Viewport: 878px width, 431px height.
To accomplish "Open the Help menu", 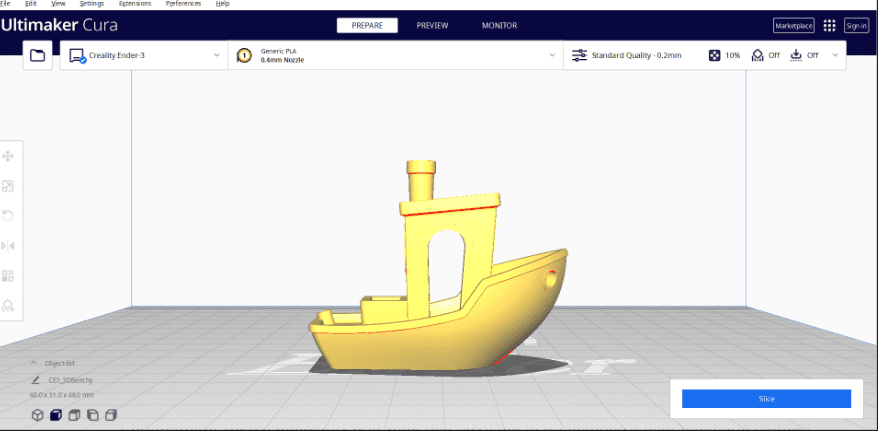I will click(x=222, y=3).
